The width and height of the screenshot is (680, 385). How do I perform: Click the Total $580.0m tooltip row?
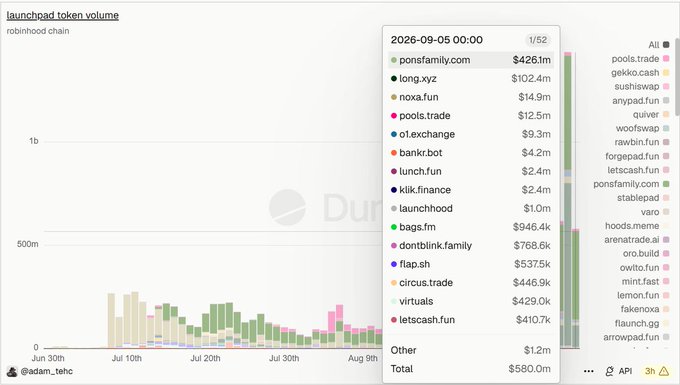pos(471,369)
